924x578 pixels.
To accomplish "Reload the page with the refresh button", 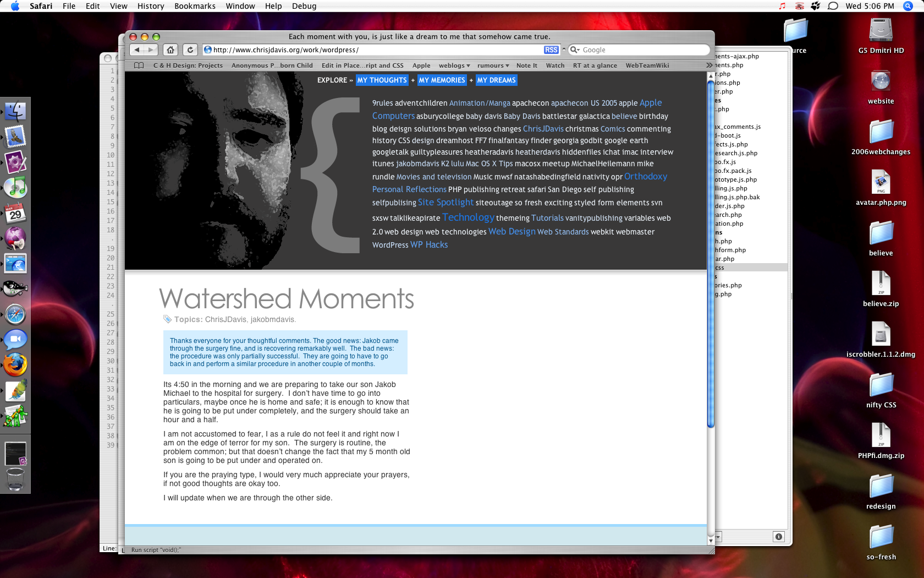I will coord(190,50).
